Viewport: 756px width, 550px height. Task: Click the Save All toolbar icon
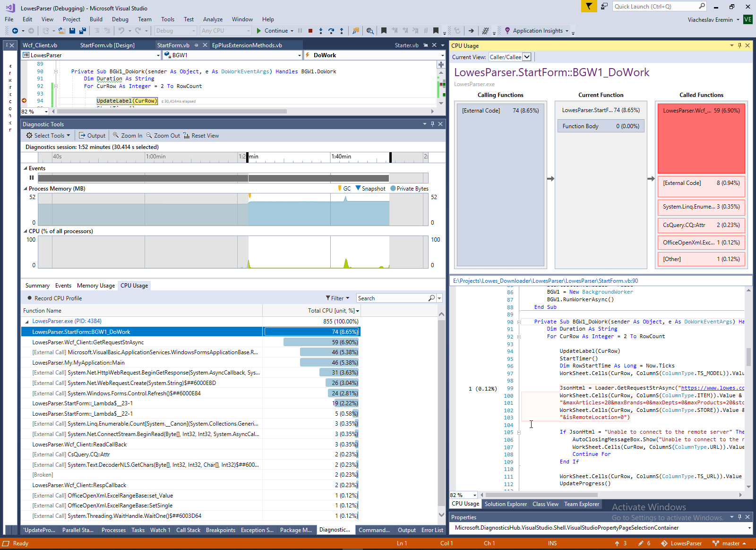point(83,31)
